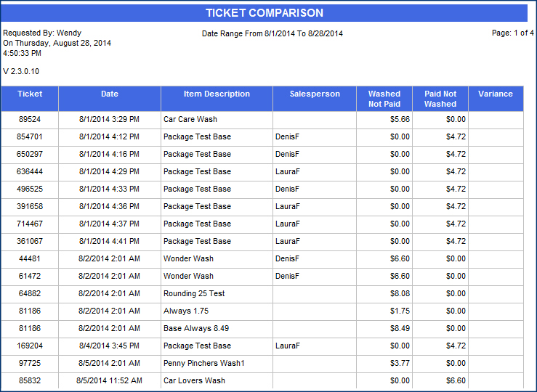Screen dimensions: 537x392
Task: Select the Car Care Wash item description
Action: click(x=190, y=119)
